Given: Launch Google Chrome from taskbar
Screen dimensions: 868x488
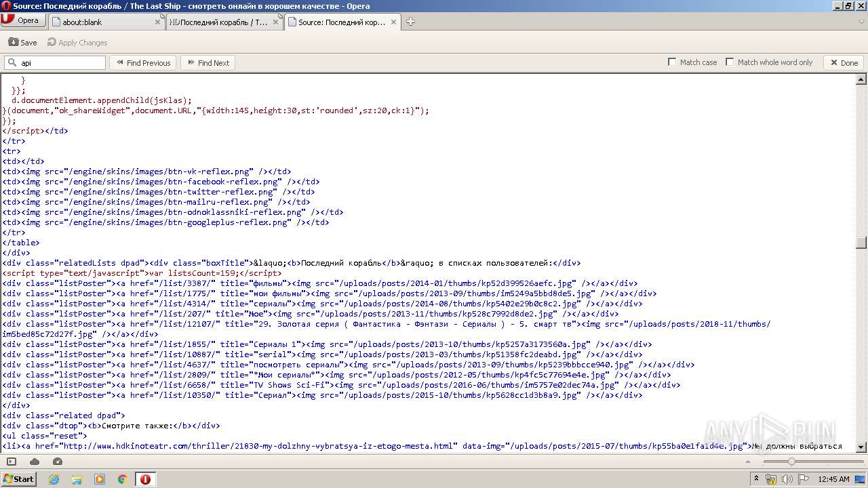Looking at the screenshot, I should coord(123,479).
